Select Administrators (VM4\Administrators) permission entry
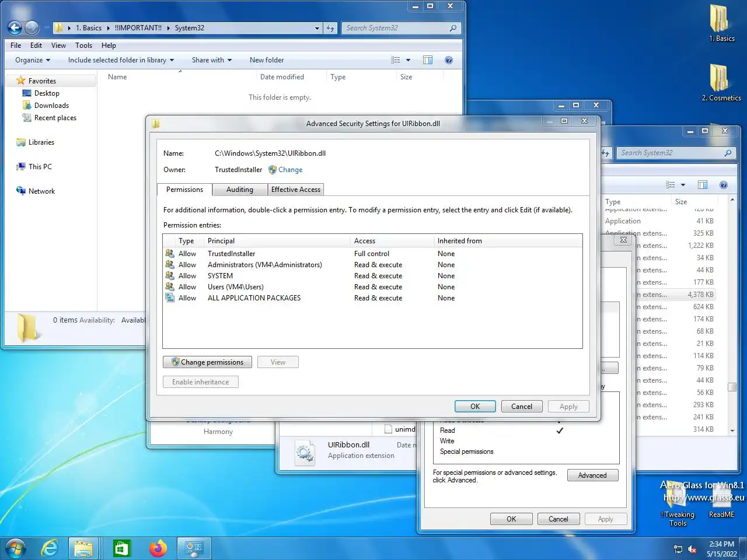747x560 pixels. [372, 265]
